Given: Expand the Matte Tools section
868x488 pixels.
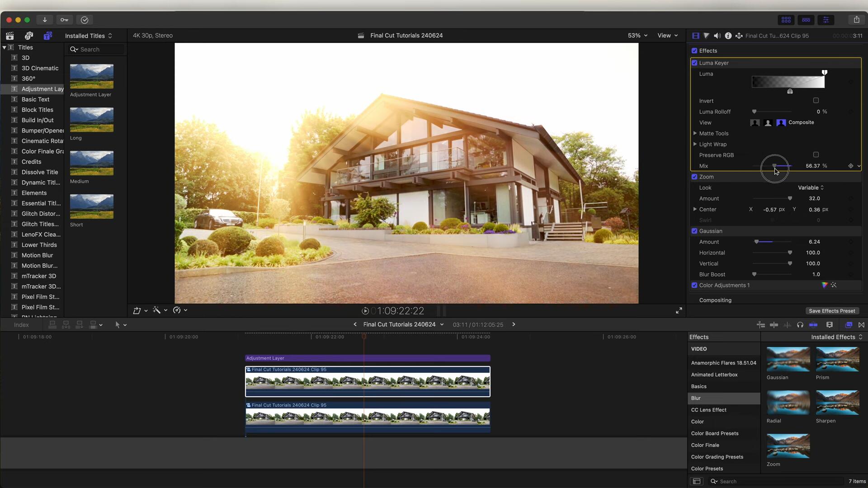Looking at the screenshot, I should 695,133.
